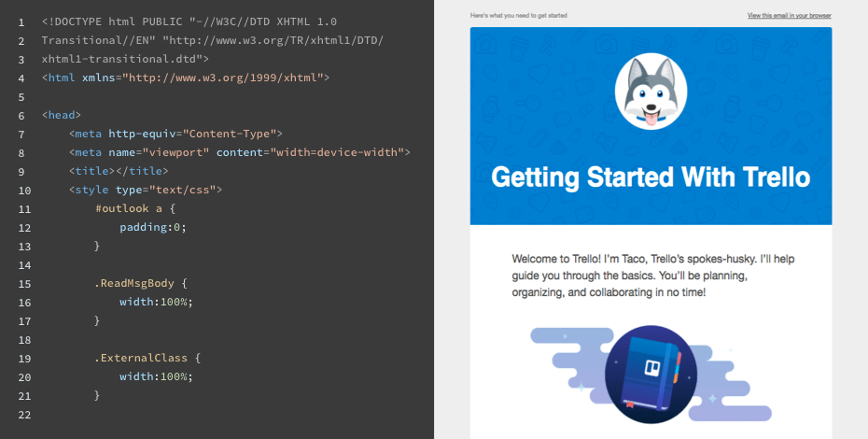The height and width of the screenshot is (439, 868).
Task: Click line number 22 in the gutter
Action: pos(24,415)
